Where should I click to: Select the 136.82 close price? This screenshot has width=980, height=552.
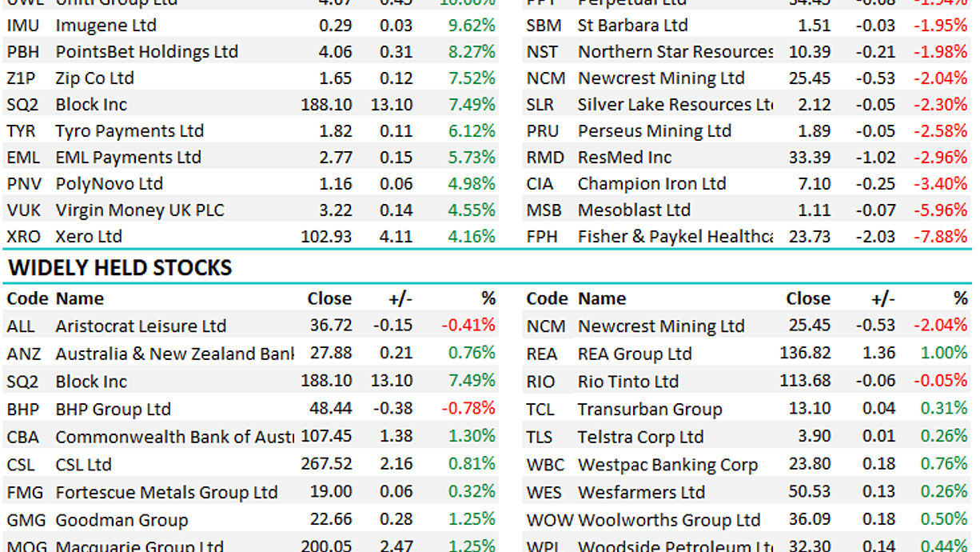click(805, 354)
